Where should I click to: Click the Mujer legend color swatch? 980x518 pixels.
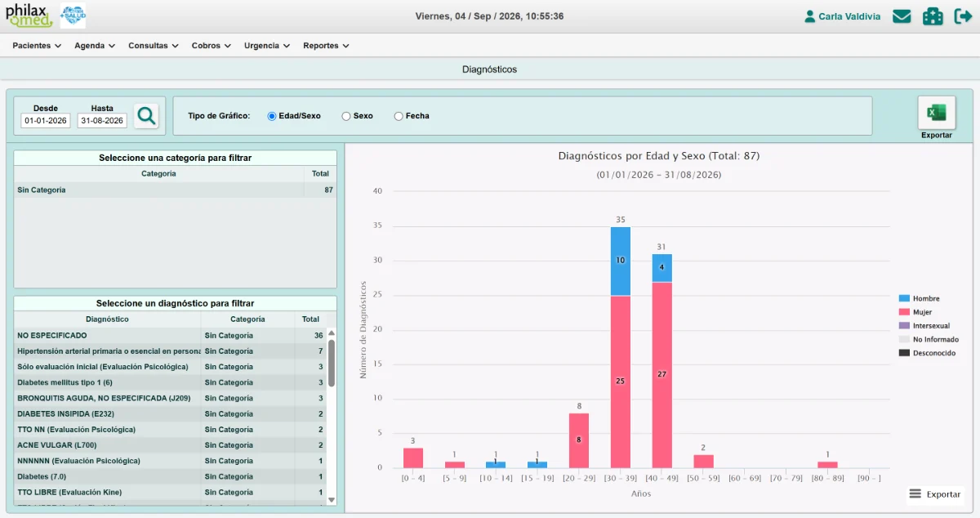tap(904, 312)
